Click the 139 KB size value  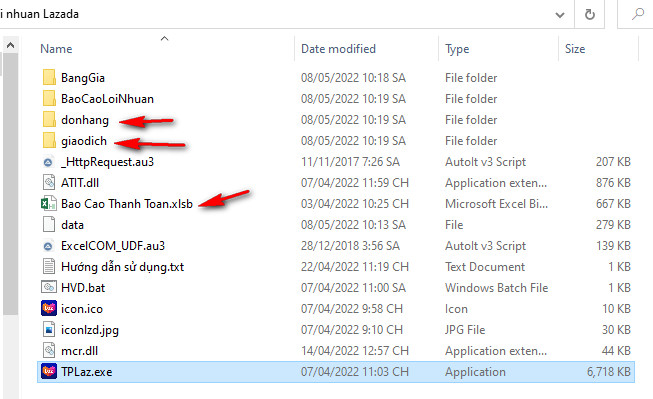click(x=613, y=246)
